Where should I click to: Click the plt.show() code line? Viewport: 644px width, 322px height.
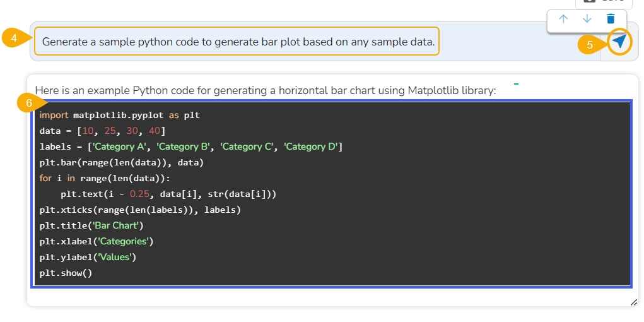coord(66,273)
